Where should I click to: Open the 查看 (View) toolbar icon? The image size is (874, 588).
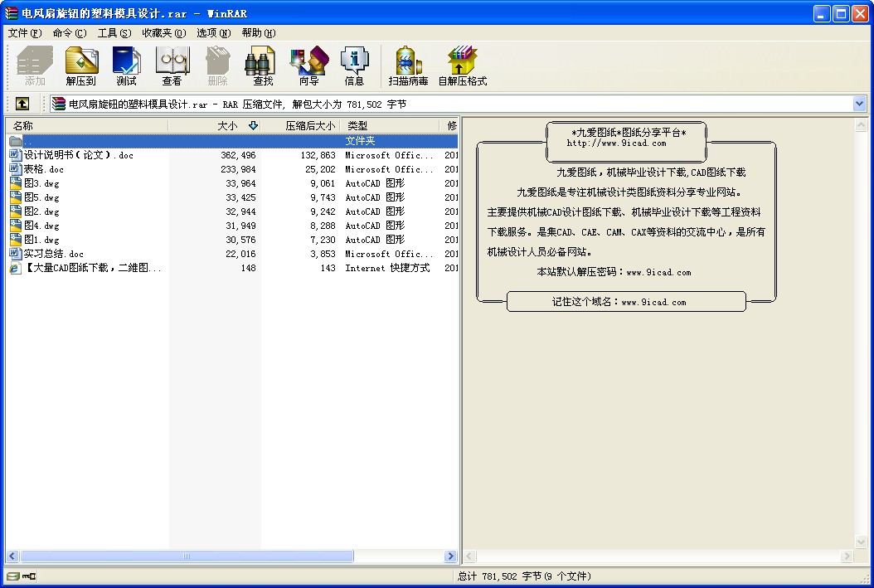tap(172, 66)
